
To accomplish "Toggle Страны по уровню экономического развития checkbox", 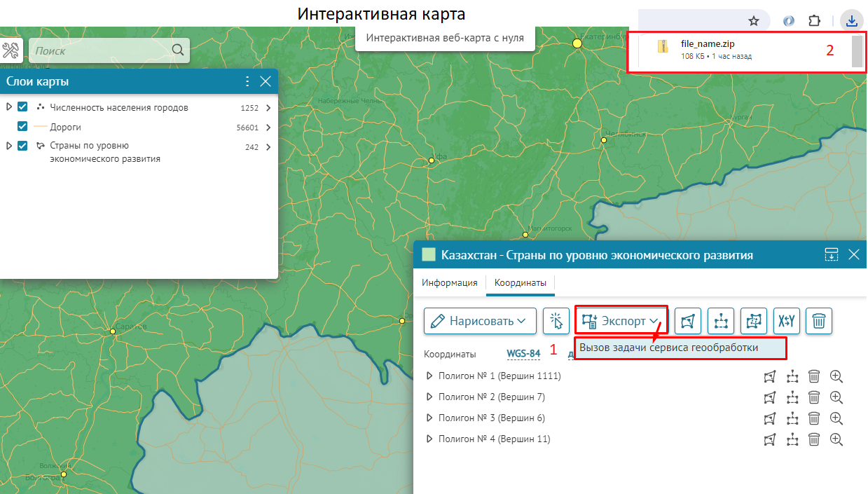I will coord(22,146).
